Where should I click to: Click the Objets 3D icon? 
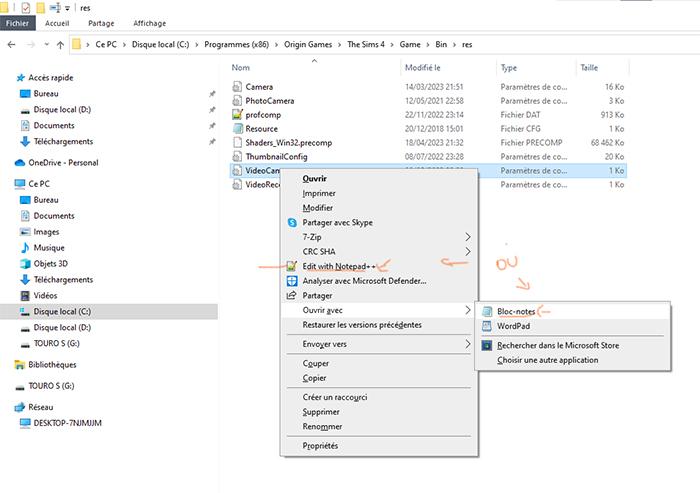25,263
